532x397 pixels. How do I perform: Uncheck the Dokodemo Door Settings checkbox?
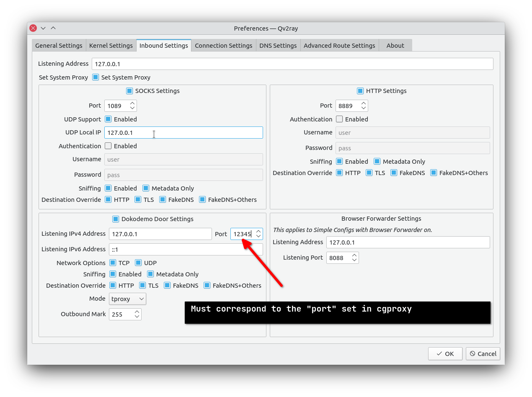point(116,219)
